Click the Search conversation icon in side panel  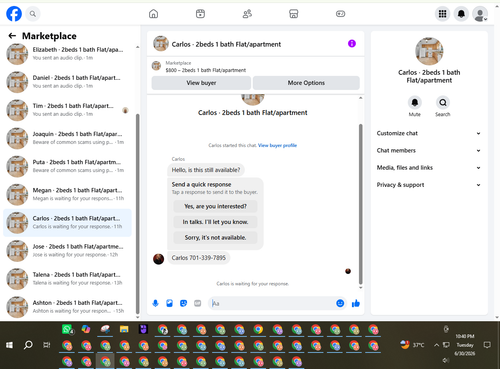443,103
